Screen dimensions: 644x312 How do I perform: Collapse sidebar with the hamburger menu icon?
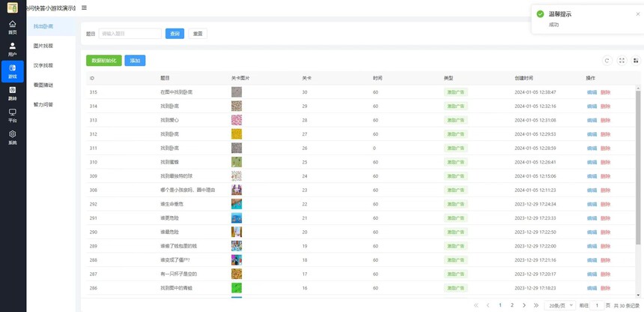[84, 8]
